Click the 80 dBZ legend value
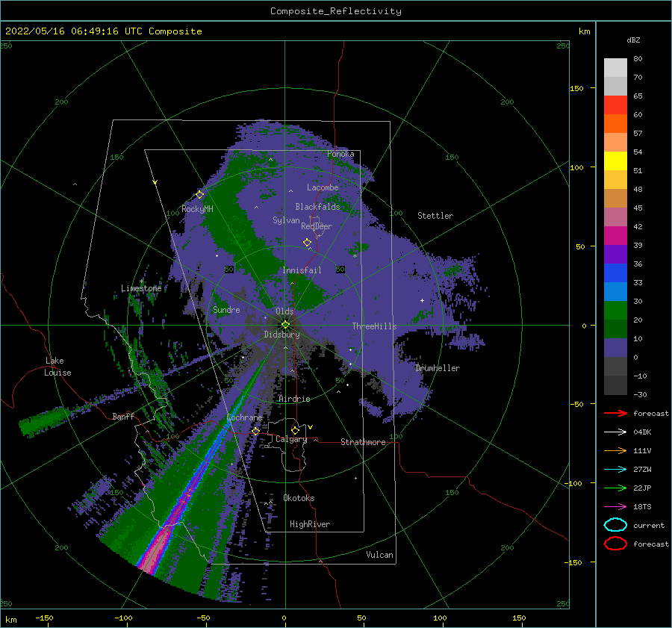Image resolution: width=672 pixels, height=628 pixels. (638, 58)
